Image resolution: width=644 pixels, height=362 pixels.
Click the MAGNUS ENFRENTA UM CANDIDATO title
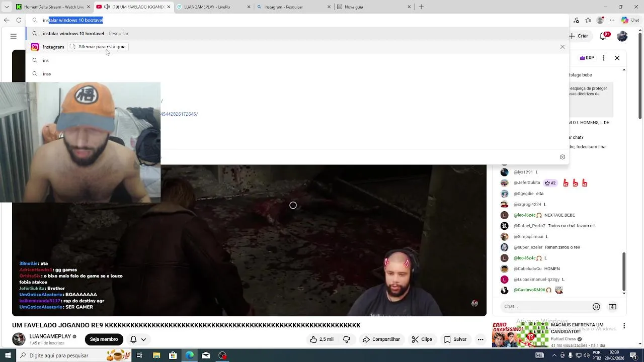click(x=577, y=328)
